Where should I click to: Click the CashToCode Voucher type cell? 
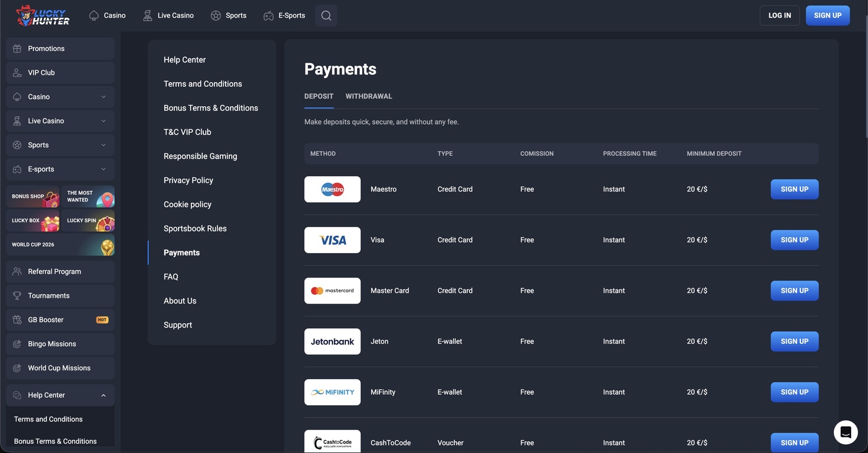(451, 442)
